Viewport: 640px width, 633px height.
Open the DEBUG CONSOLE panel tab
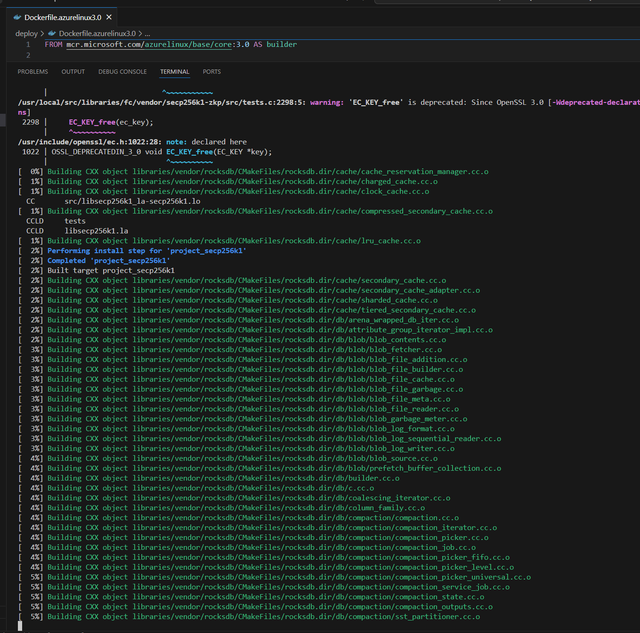coord(122,72)
